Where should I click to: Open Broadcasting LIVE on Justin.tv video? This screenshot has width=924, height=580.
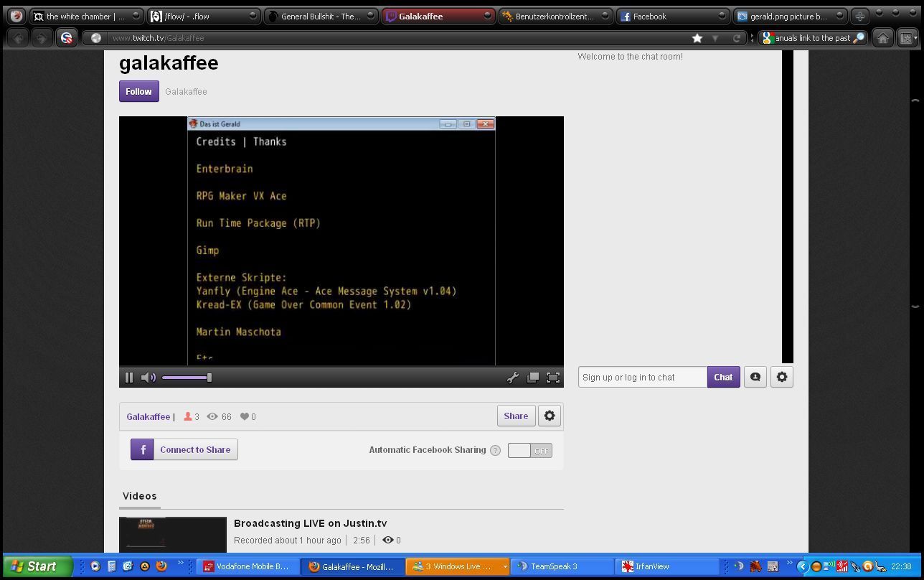310,523
